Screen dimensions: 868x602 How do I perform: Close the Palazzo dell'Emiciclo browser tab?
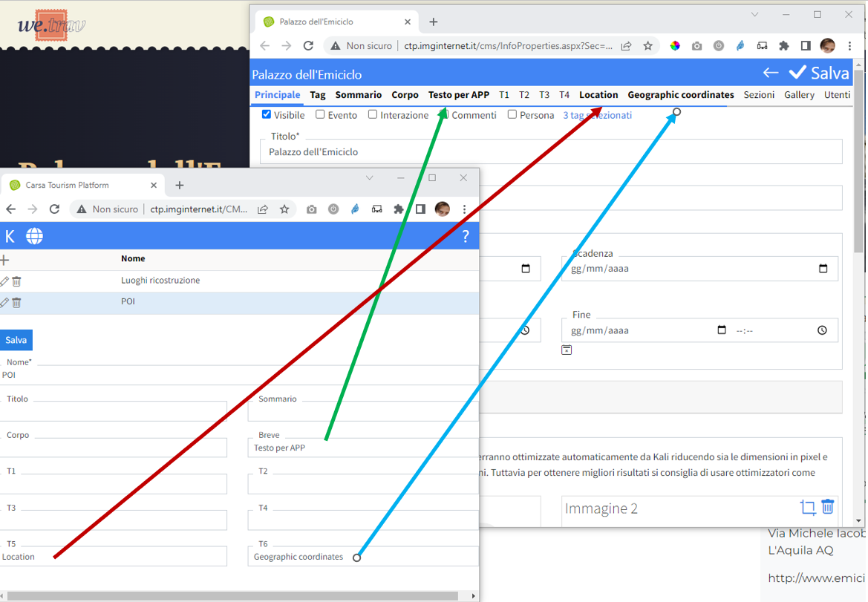tap(408, 22)
